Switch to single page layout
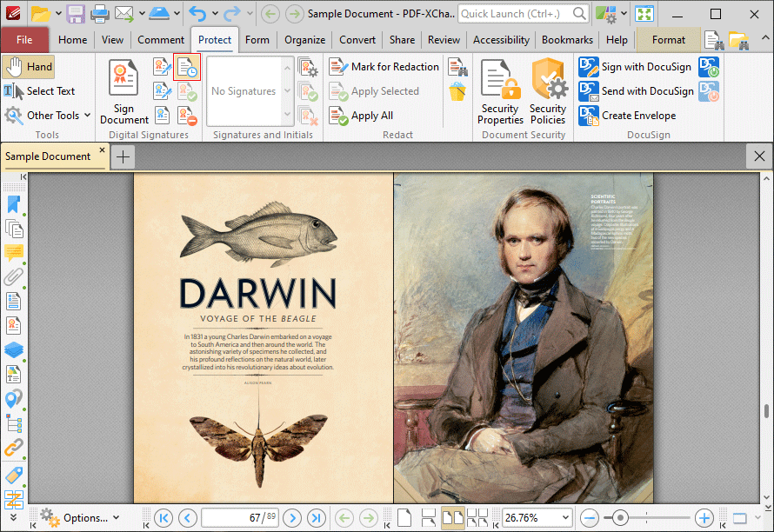Image resolution: width=774 pixels, height=532 pixels. (x=404, y=518)
